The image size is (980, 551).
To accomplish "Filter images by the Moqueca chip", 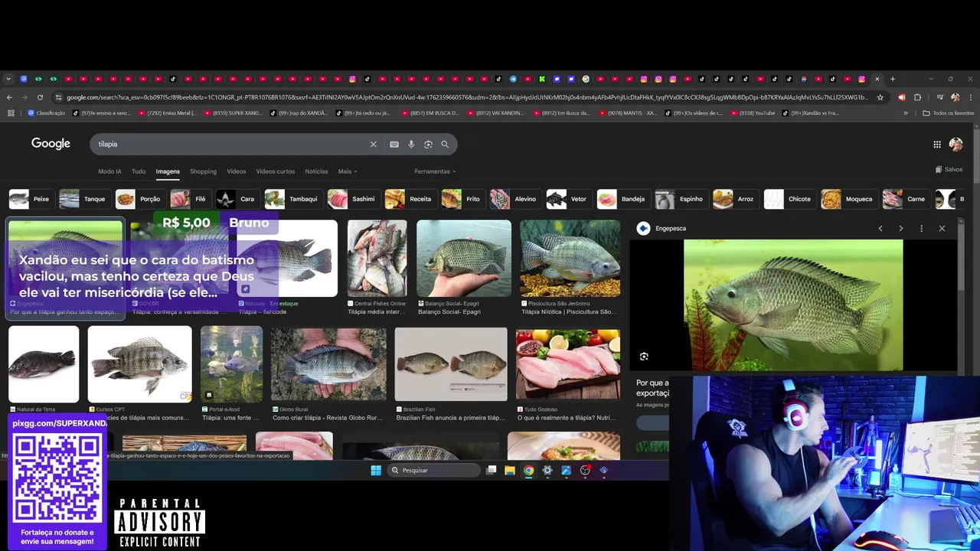I will click(848, 199).
